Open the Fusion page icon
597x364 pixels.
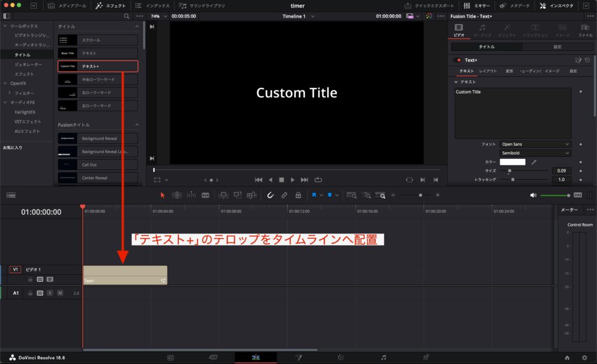(x=298, y=357)
